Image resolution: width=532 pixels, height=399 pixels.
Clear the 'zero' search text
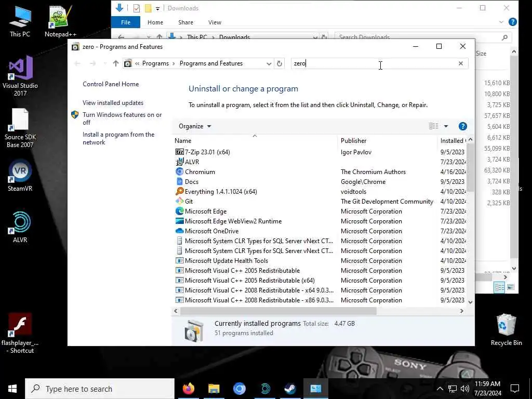(460, 63)
